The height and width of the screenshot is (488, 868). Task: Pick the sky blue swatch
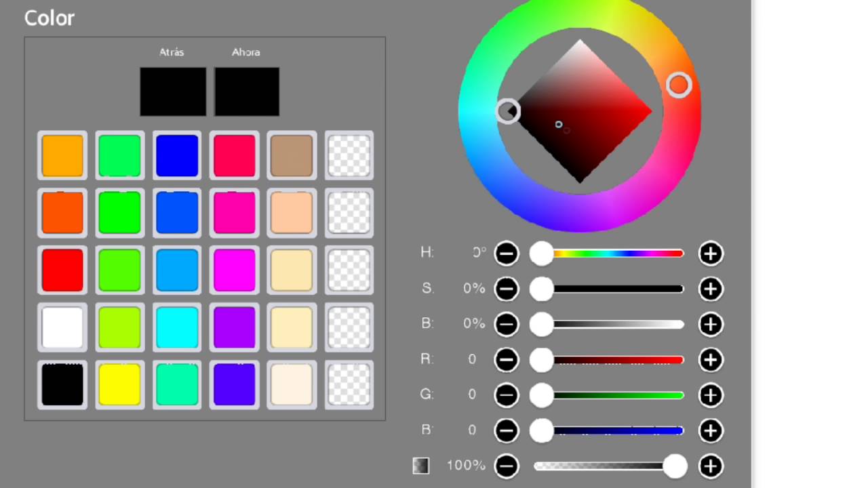pos(177,270)
